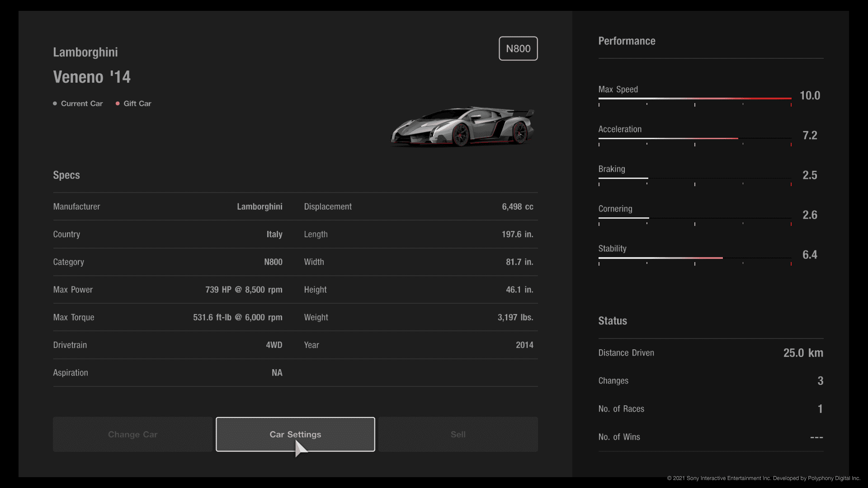This screenshot has height=488, width=868.
Task: Click the Manufacturer value Lamborghini
Action: (x=259, y=206)
